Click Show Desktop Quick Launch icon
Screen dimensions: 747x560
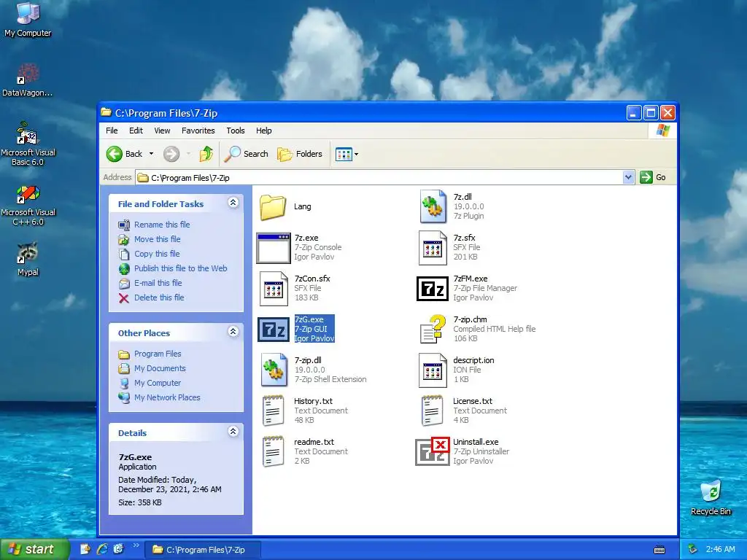[86, 549]
